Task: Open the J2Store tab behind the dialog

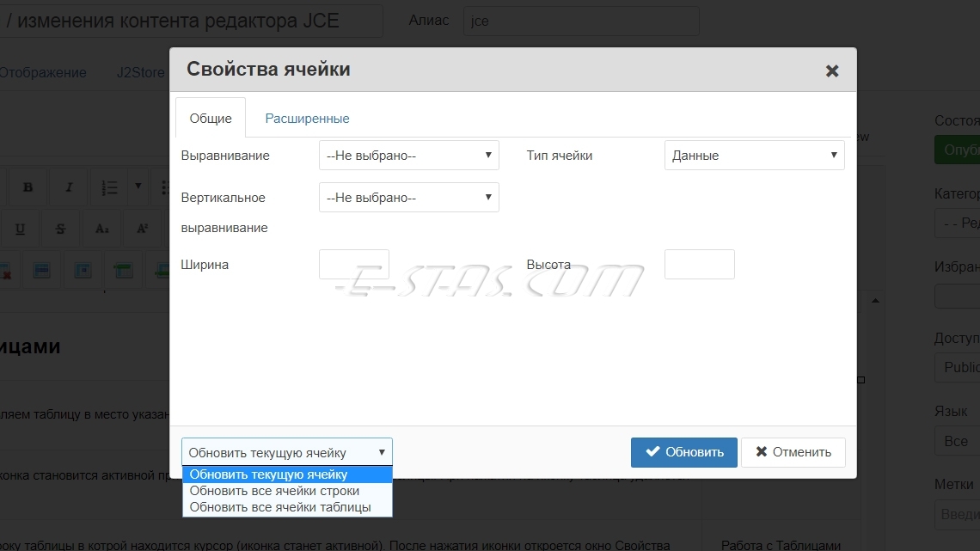Action: tap(141, 72)
